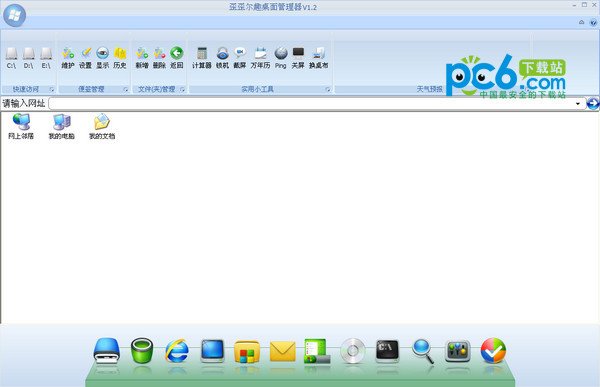Click the CD disc dock icon

[x=352, y=351]
